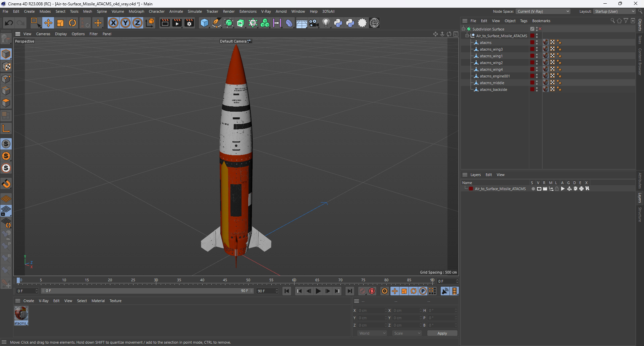Toggle layer lock for Air_to_Surface_Missile_ATACMS layer
Image resolution: width=644 pixels, height=346 pixels.
[x=557, y=189]
